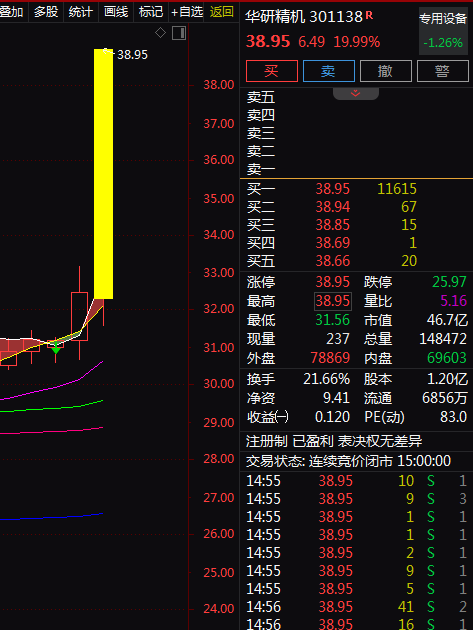Click the blue 卖 sell button

[329, 71]
